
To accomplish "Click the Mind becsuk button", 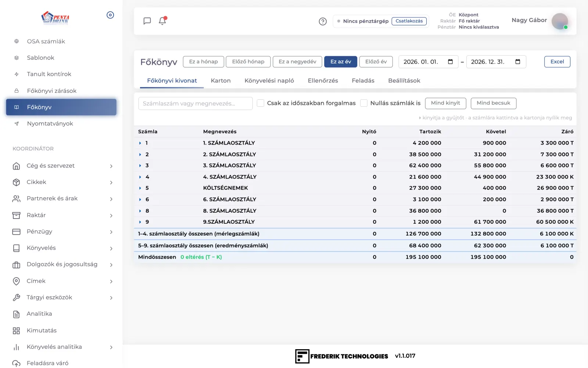I will 494,103.
